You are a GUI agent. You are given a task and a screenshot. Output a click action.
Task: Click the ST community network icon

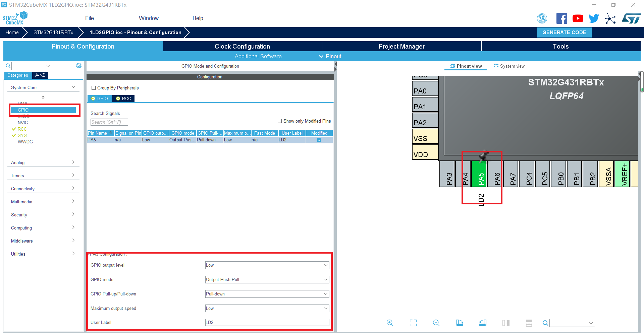[610, 18]
